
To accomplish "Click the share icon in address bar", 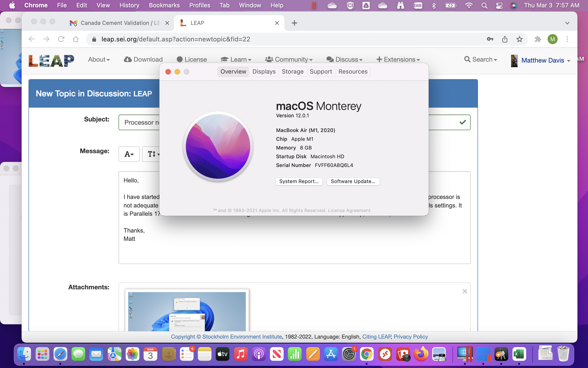I will [505, 39].
